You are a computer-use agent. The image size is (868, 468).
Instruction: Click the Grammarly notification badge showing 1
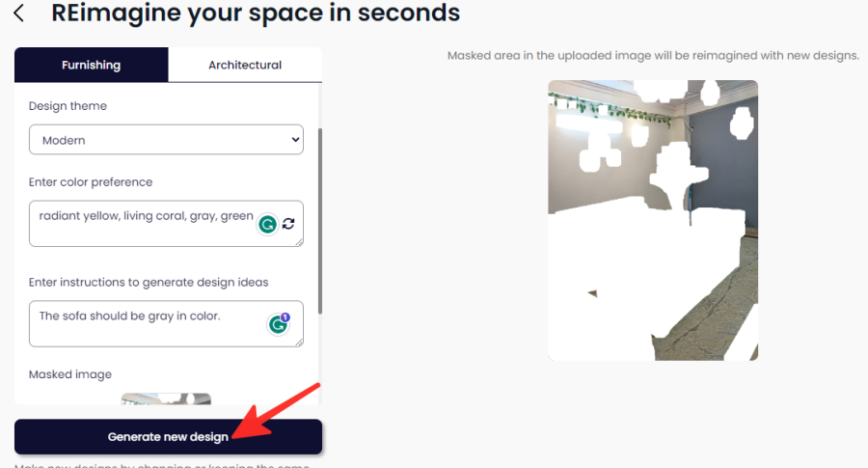pos(285,317)
